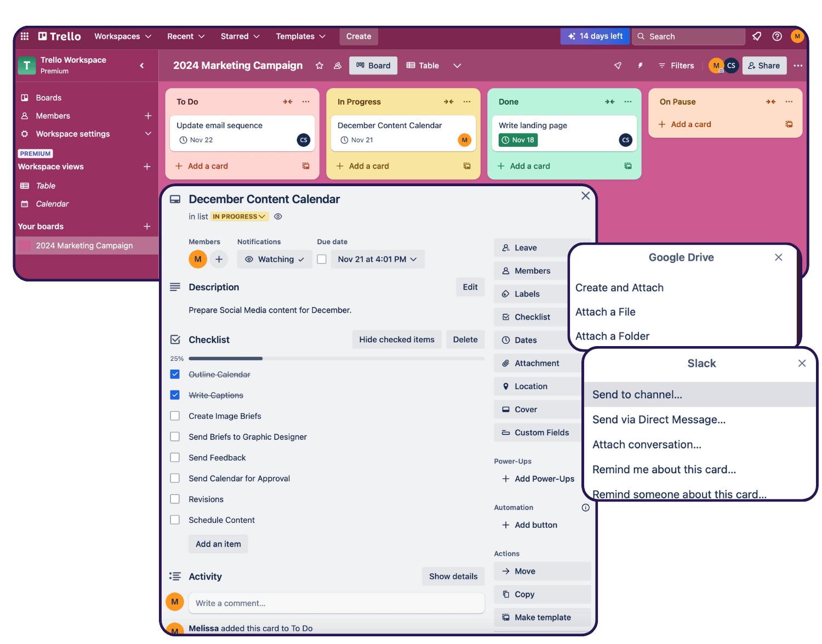Screen dimensions: 822x644
Task: Collapse the workspace sidebar
Action: pyautogui.click(x=142, y=66)
